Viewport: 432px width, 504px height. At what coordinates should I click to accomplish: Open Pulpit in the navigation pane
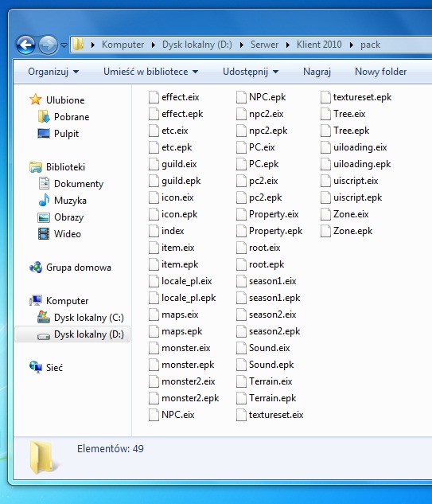pyautogui.click(x=66, y=134)
